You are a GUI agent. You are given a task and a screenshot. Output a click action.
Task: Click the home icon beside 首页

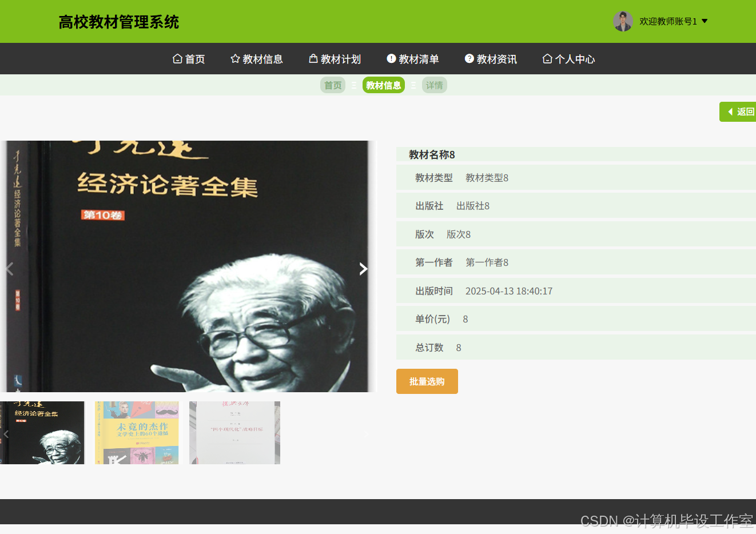[x=177, y=58]
